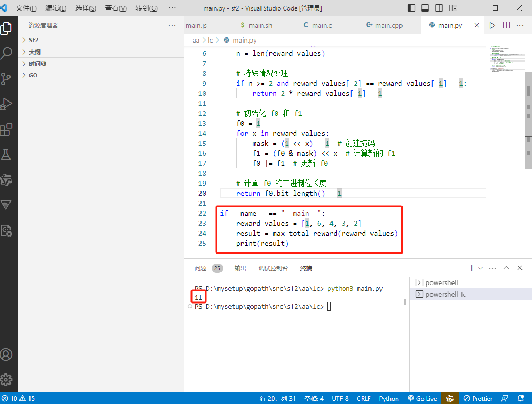Image resolution: width=532 pixels, height=404 pixels.
Task: Open the notifications bell icon
Action: click(521, 398)
